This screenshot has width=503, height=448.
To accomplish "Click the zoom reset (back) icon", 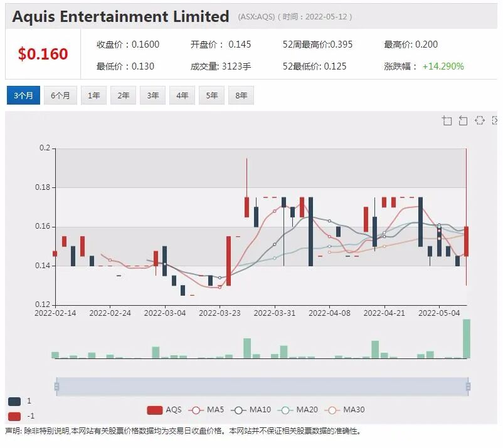I will 463,120.
